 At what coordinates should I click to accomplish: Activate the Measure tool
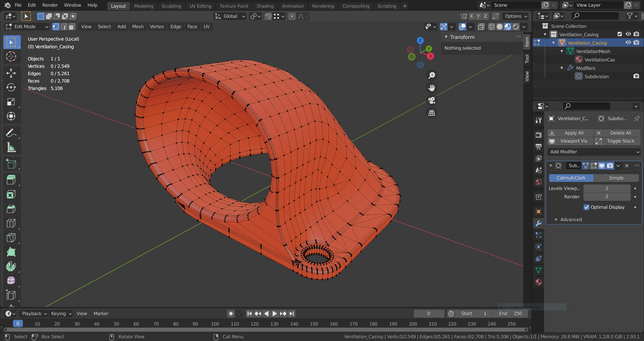point(11,148)
